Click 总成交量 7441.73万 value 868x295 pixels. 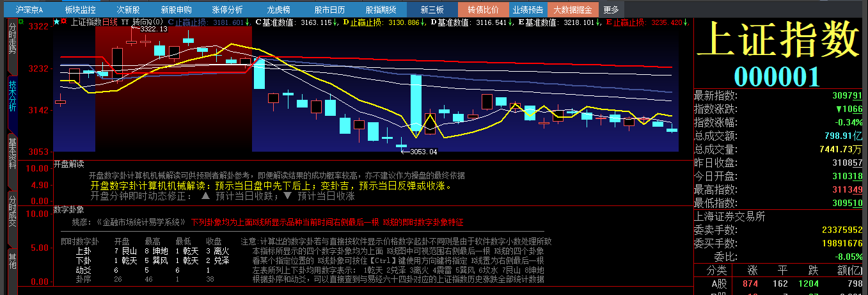841,149
